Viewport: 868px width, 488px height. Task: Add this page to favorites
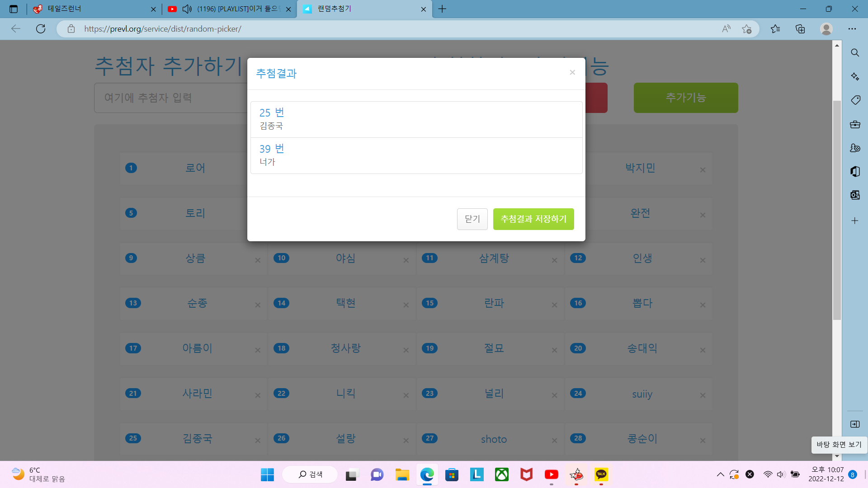(x=746, y=29)
